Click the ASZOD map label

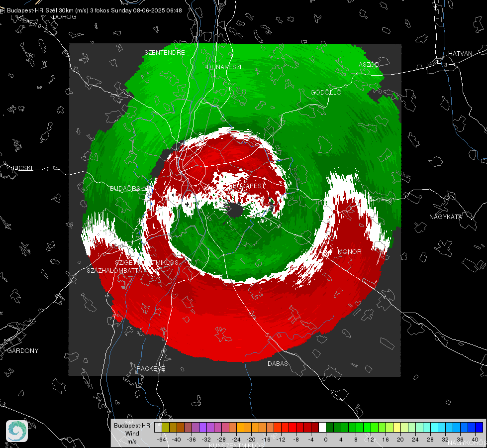(x=369, y=64)
